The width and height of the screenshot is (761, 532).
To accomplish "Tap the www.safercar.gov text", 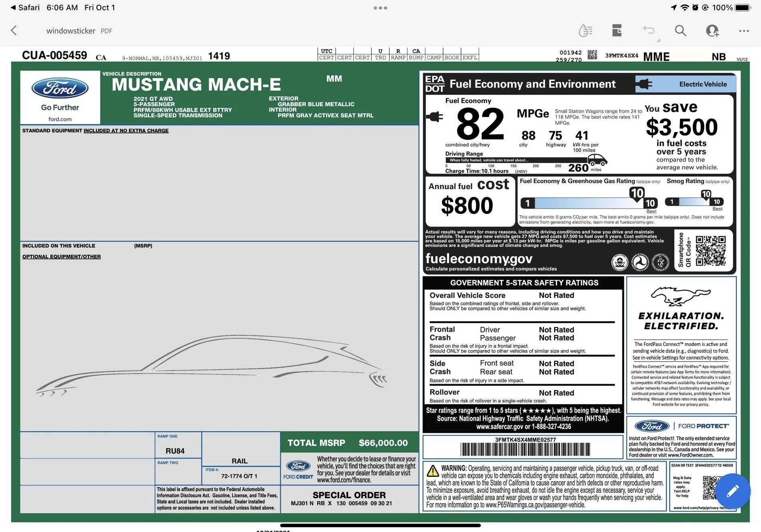I will pyautogui.click(x=500, y=427).
